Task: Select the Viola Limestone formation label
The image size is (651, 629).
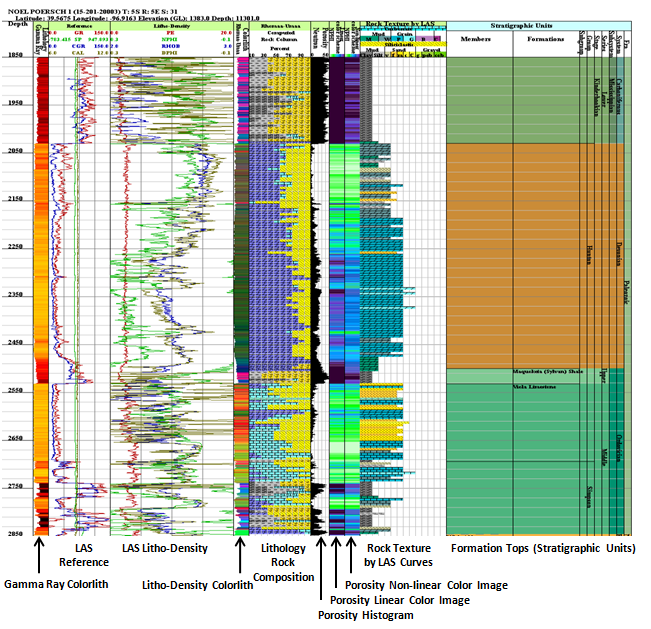Action: 534,387
